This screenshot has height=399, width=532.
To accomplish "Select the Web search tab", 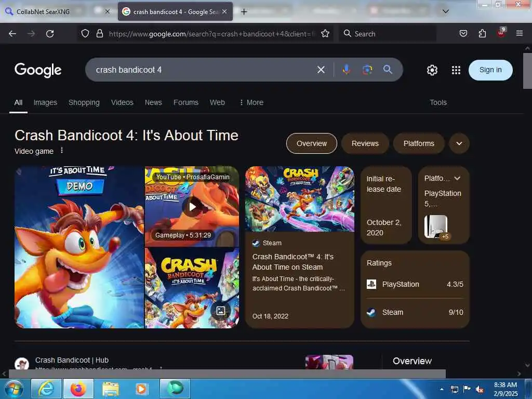I will tap(217, 102).
